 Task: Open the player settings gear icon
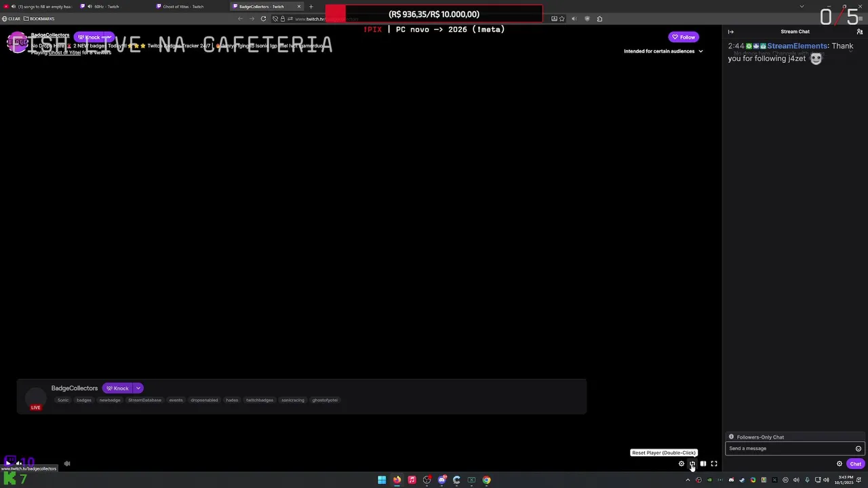682,464
